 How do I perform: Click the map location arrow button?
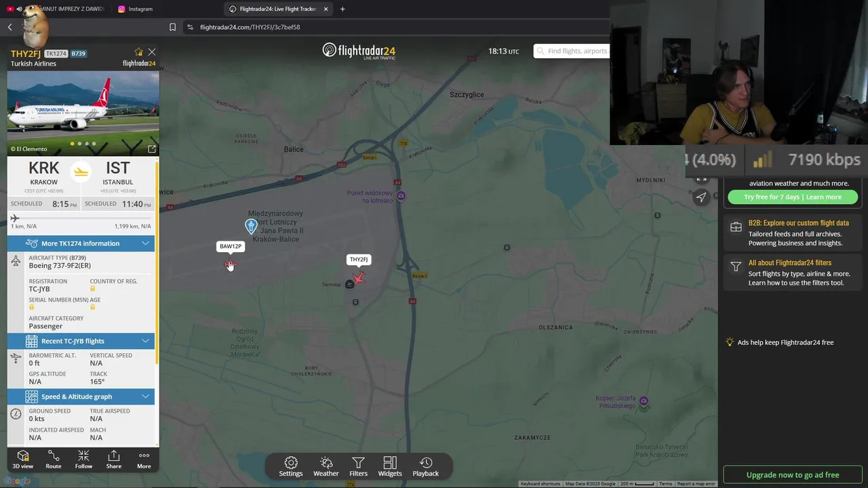701,197
